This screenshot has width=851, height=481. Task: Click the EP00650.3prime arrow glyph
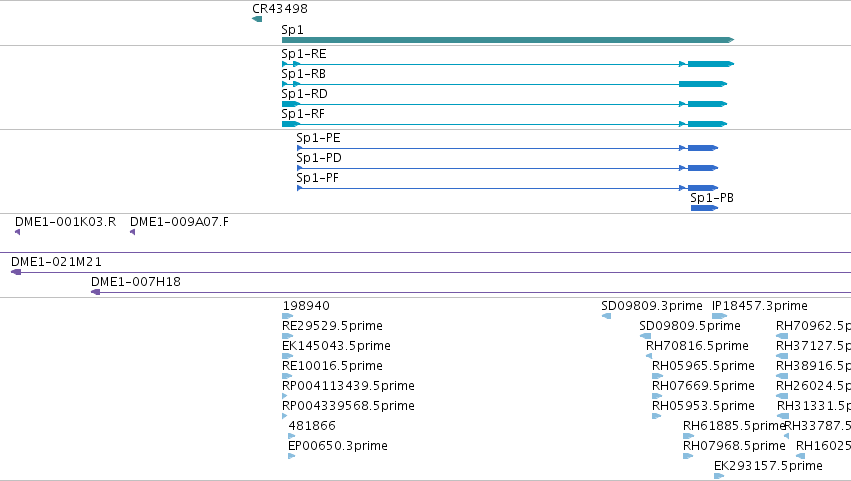coord(291,456)
